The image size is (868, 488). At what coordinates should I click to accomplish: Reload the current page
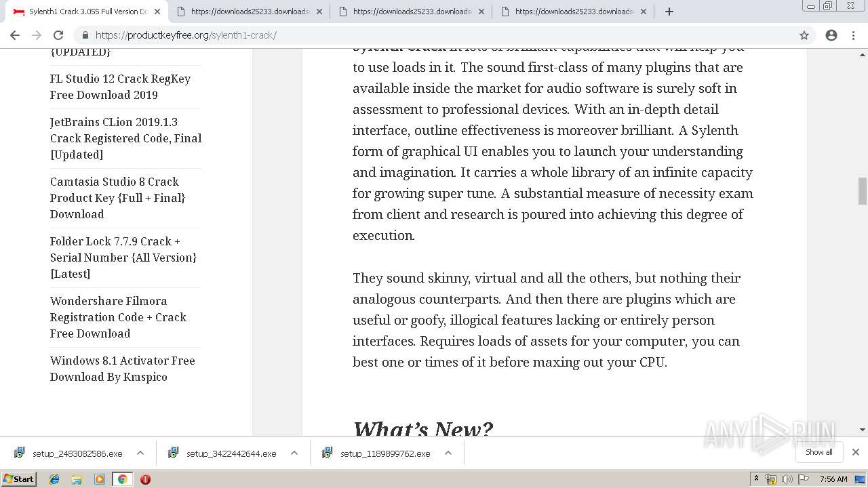click(x=58, y=35)
